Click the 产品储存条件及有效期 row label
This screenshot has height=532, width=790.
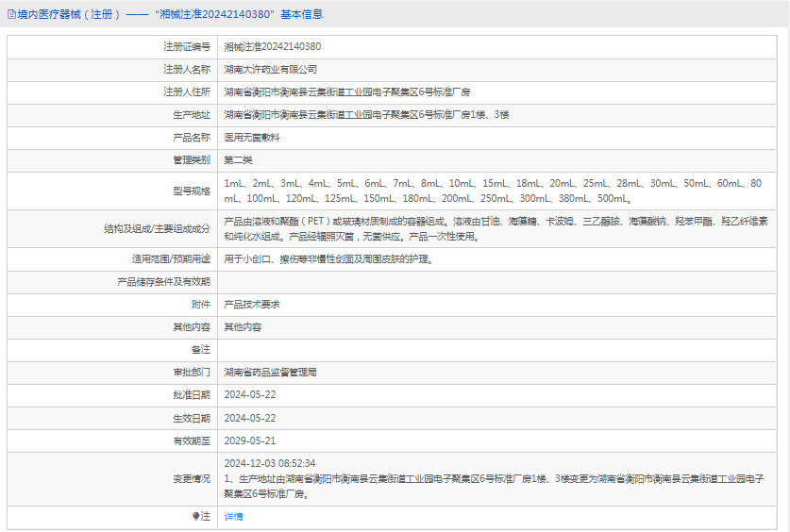point(163,282)
